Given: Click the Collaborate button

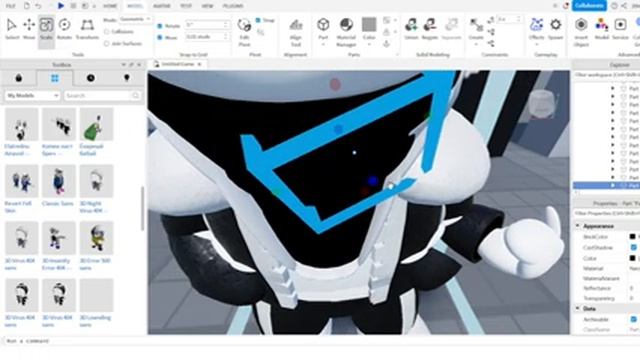Looking at the screenshot, I should [589, 5].
